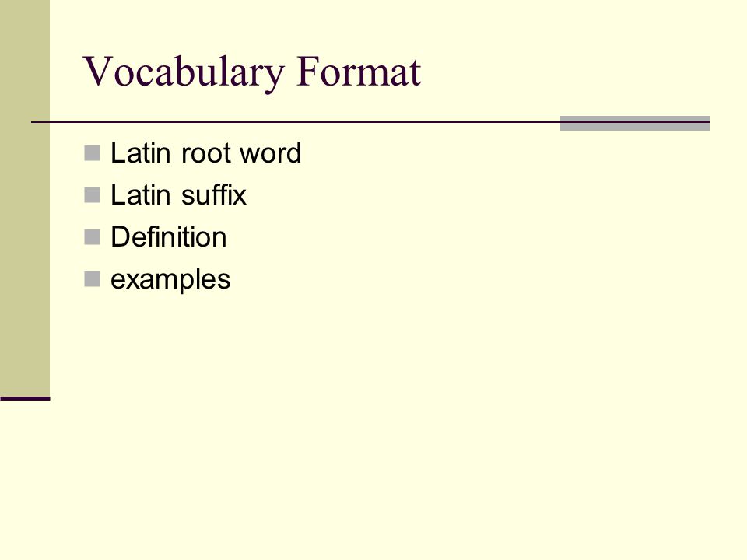
Task: Click the thin horizontal divider under title
Action: pyautogui.click(x=296, y=122)
